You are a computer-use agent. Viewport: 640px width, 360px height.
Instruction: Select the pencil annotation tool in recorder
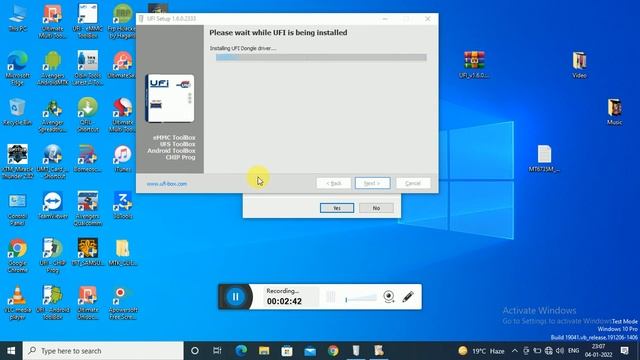tap(408, 297)
